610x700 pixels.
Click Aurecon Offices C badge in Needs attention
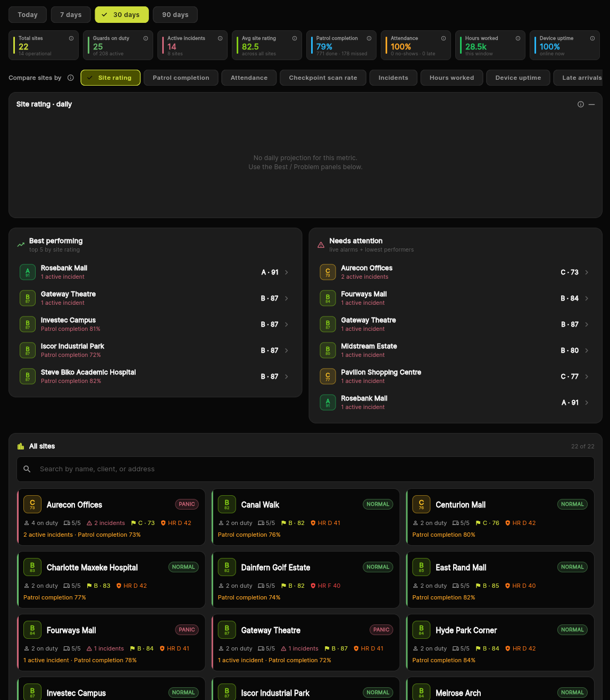tap(328, 272)
